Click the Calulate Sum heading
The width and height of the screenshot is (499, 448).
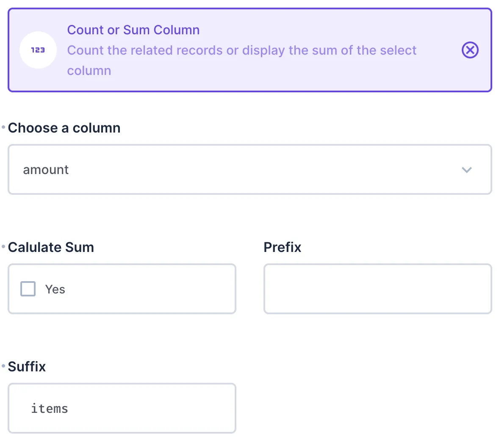51,247
